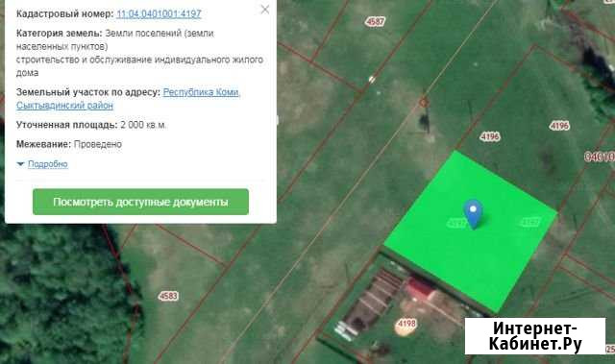
Task: Click the red 0401 block label at right edge
Action: (600, 157)
